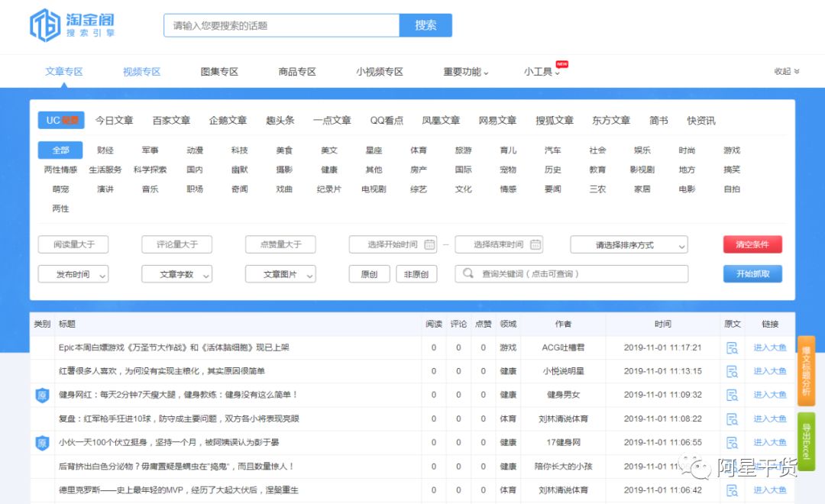Select the 今日文章 source tab
The image size is (825, 504).
[x=114, y=121]
